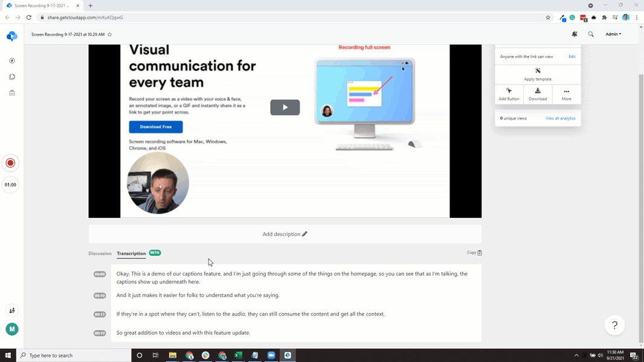
Task: Open the Chrome profile avatar
Action: tap(625, 17)
